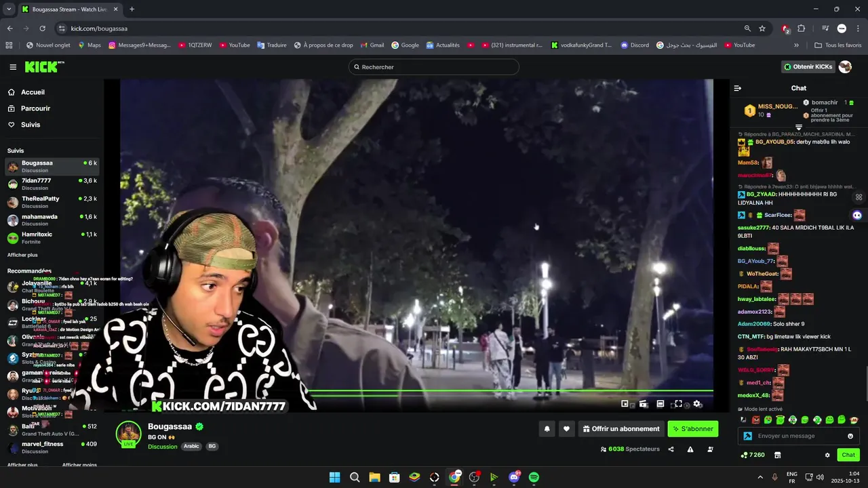Click the Envoyer un message chat field
This screenshot has width=868, height=488.
[800, 436]
